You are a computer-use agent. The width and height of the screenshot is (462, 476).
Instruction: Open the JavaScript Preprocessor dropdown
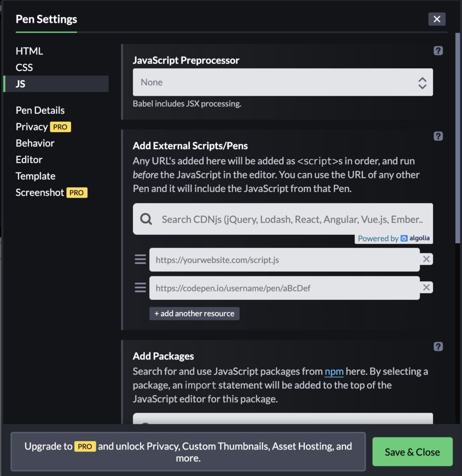coord(282,82)
